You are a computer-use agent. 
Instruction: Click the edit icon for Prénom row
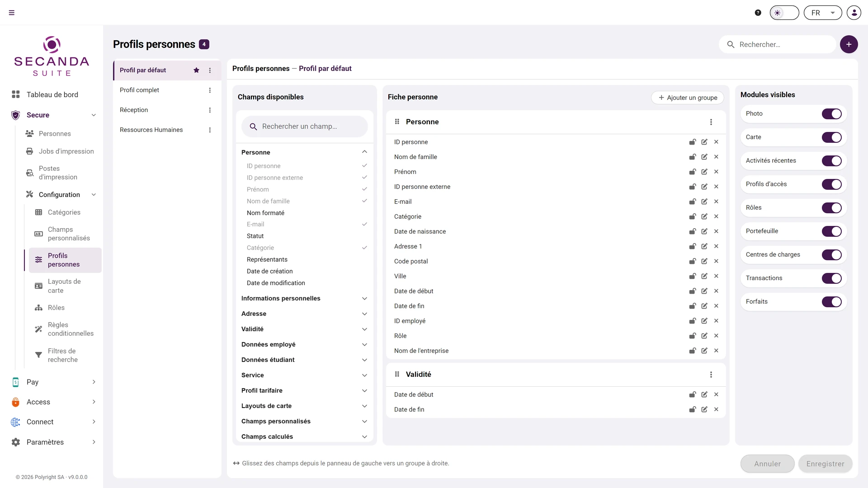click(x=704, y=172)
